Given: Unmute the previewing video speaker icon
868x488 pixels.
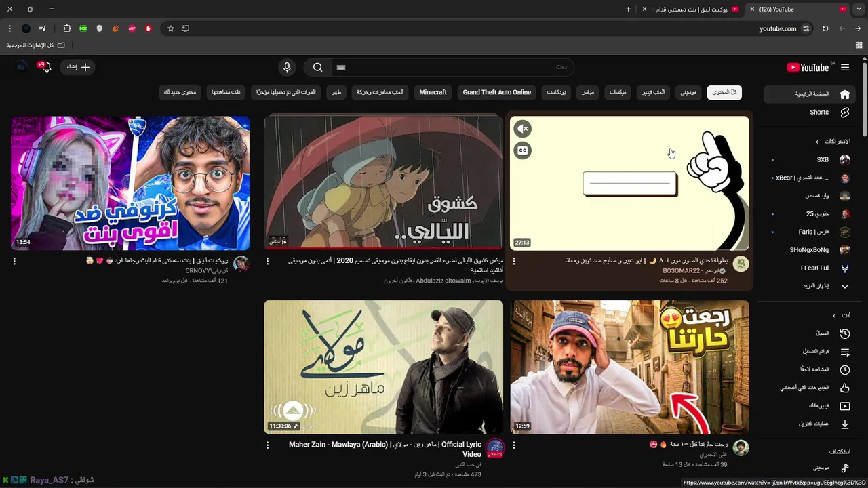Looking at the screenshot, I should 522,129.
